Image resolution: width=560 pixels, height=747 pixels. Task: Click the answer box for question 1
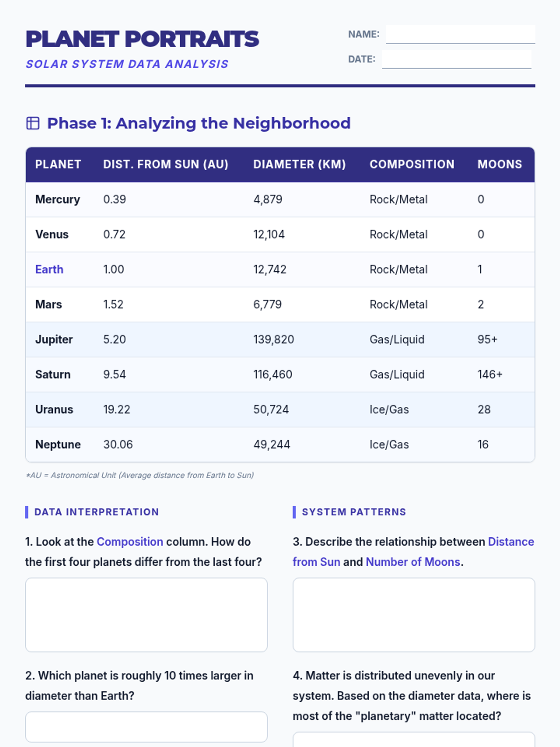[146, 614]
